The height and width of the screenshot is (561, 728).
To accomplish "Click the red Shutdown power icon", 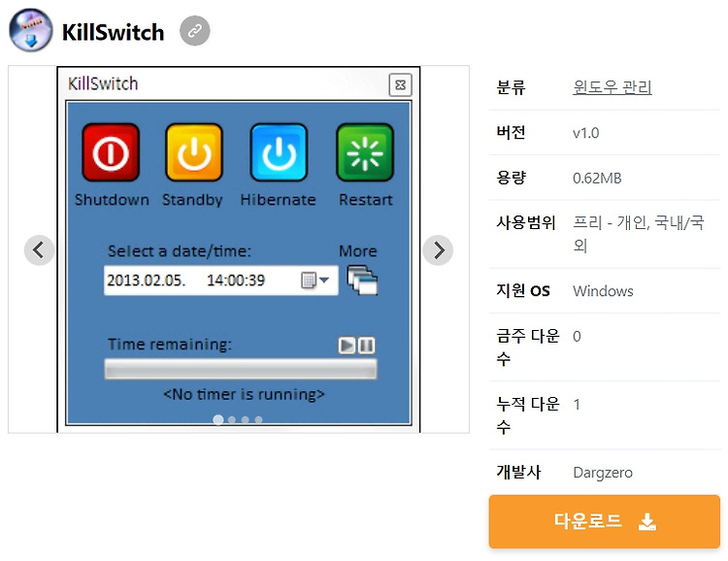I will pyautogui.click(x=111, y=152).
